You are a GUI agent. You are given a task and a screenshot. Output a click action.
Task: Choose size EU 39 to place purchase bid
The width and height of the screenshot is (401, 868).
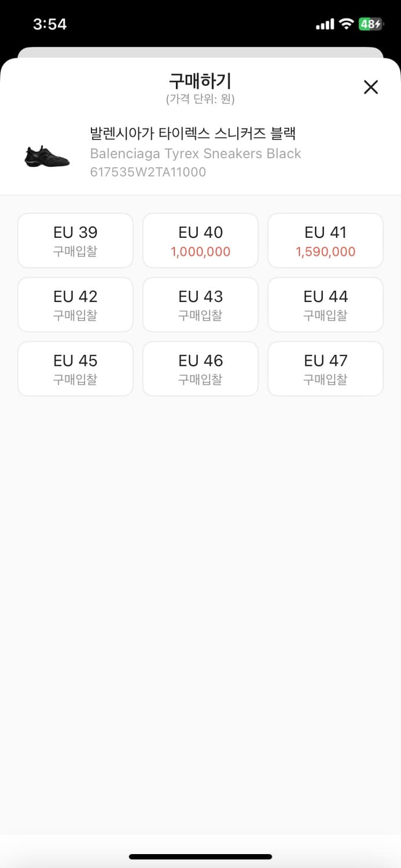(x=75, y=240)
